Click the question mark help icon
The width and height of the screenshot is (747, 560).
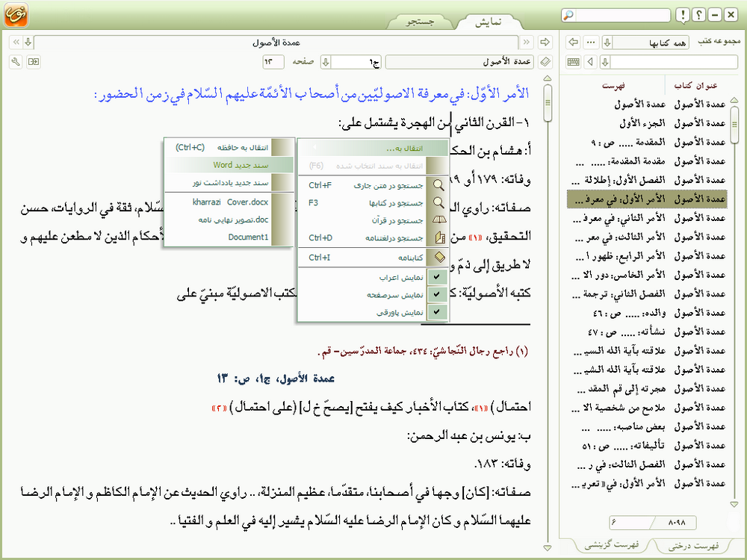tap(698, 16)
